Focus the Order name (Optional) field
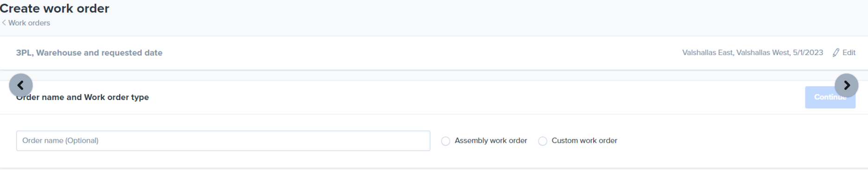Screen dimensions: 868x170 click(223, 141)
